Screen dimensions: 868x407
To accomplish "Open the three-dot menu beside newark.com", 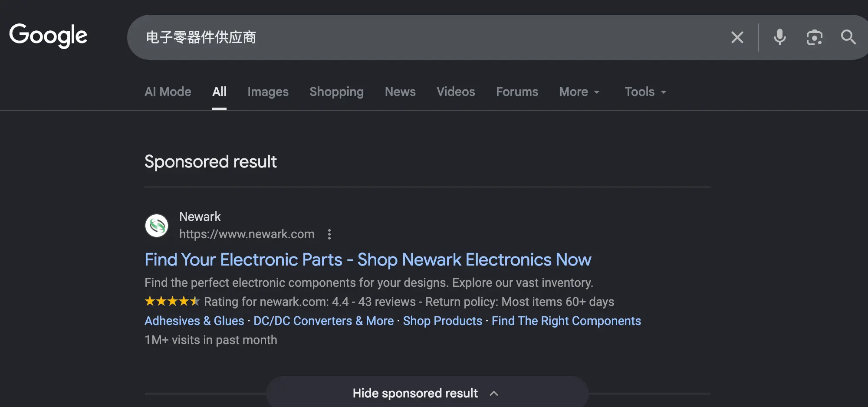I will (x=329, y=235).
